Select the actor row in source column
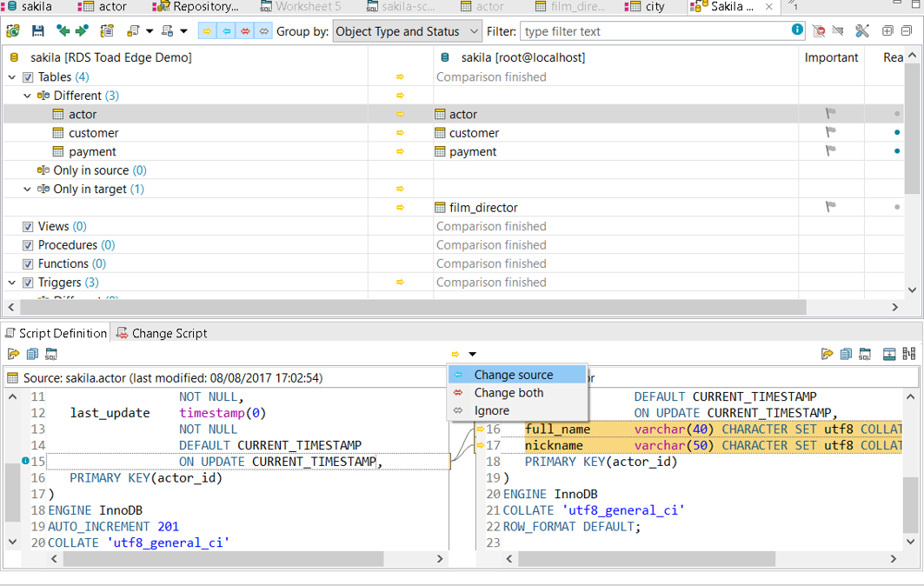924x586 pixels. click(82, 115)
